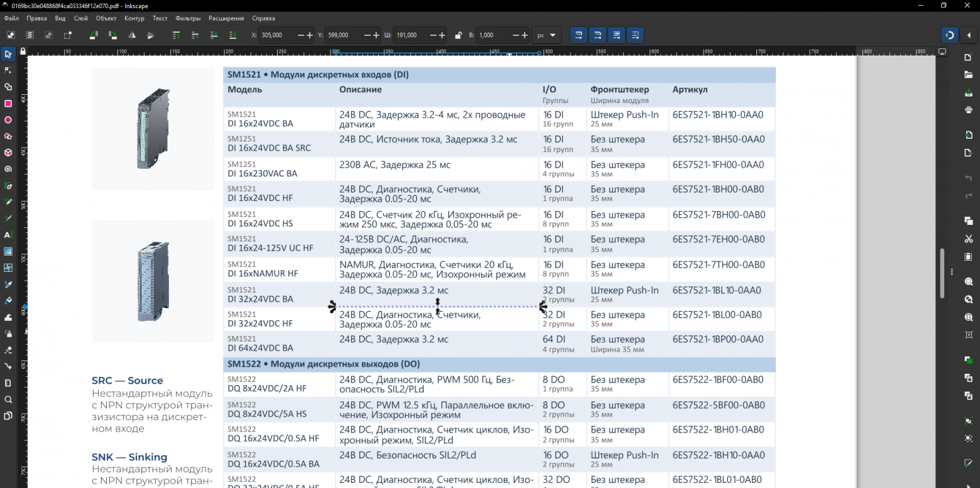This screenshot has width=980, height=488.
Task: Cut selection with scissors icon
Action: 969,239
